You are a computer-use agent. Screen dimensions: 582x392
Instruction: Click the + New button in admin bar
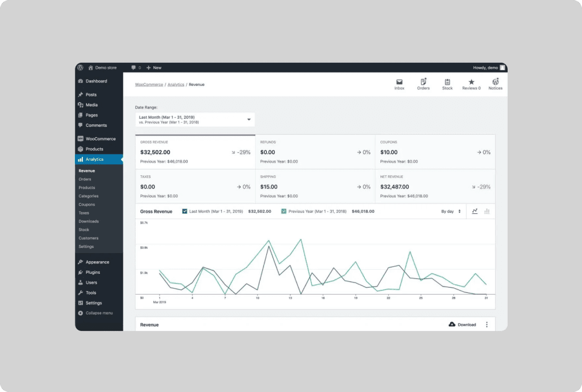(154, 67)
